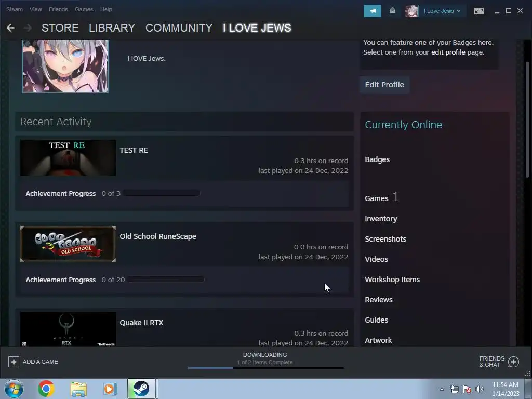Open the Help menu

106,9
